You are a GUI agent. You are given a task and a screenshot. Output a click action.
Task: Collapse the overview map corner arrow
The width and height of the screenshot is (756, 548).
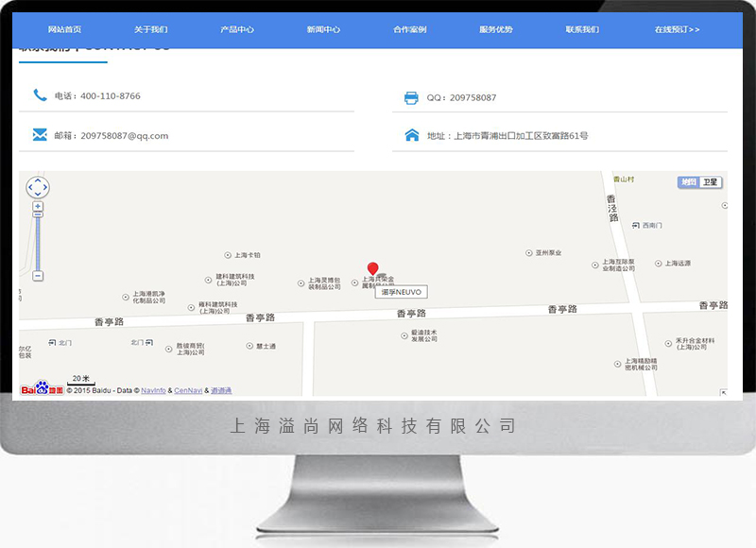click(x=723, y=392)
